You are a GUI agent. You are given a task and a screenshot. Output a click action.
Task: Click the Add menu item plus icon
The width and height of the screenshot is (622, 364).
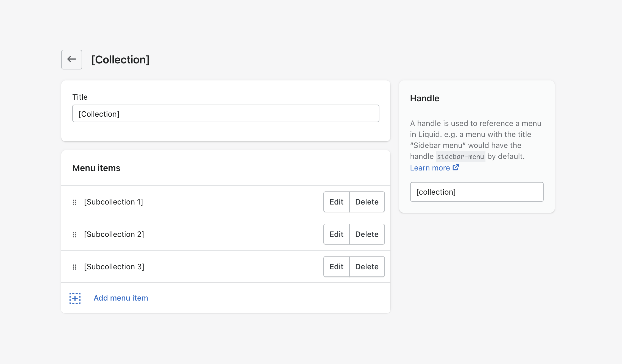point(75,298)
